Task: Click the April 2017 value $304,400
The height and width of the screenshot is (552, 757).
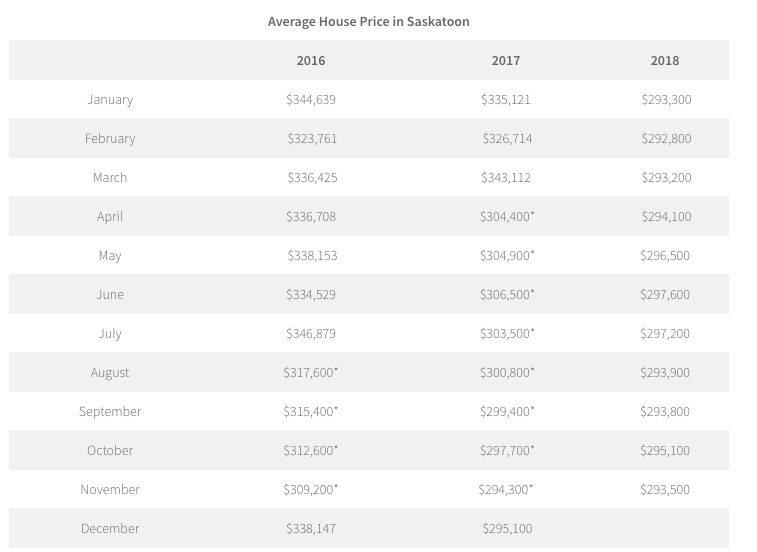Action: 507,216
